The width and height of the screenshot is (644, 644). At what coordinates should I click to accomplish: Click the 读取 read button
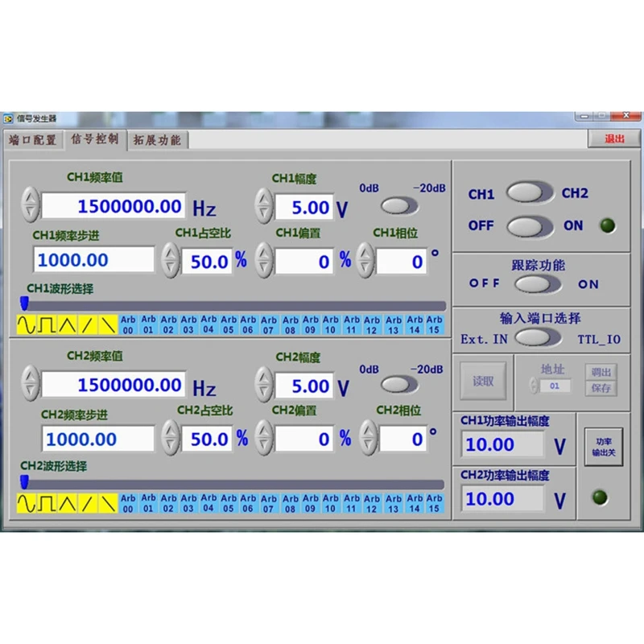pyautogui.click(x=483, y=381)
